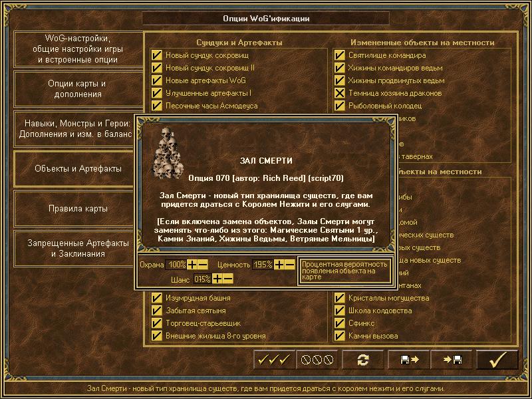Click the triple checkmark select-all button

tap(274, 359)
